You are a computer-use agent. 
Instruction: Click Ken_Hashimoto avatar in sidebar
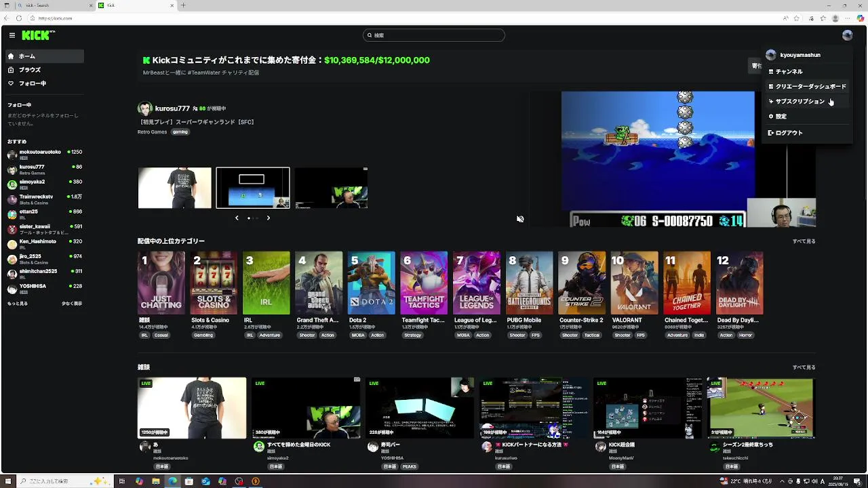12,244
